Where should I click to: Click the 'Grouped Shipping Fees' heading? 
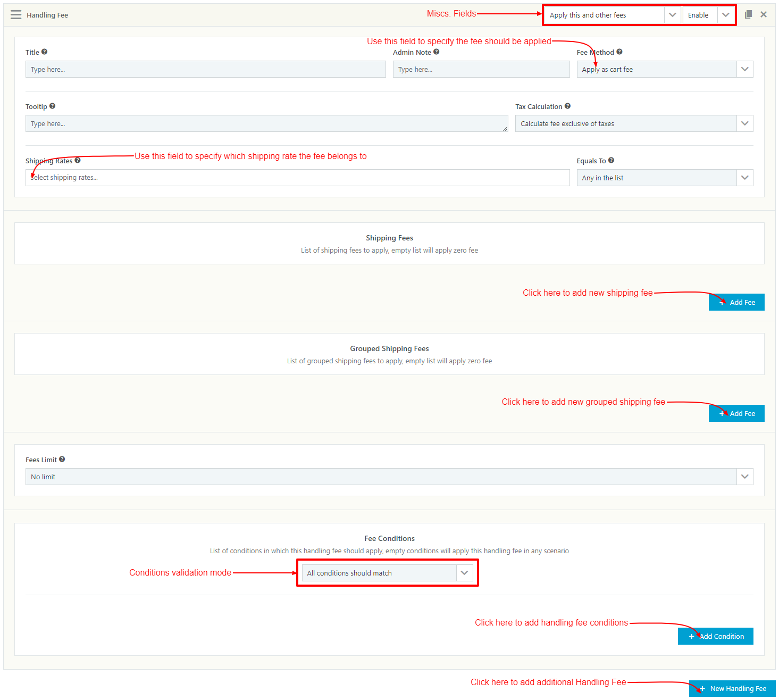coord(389,348)
